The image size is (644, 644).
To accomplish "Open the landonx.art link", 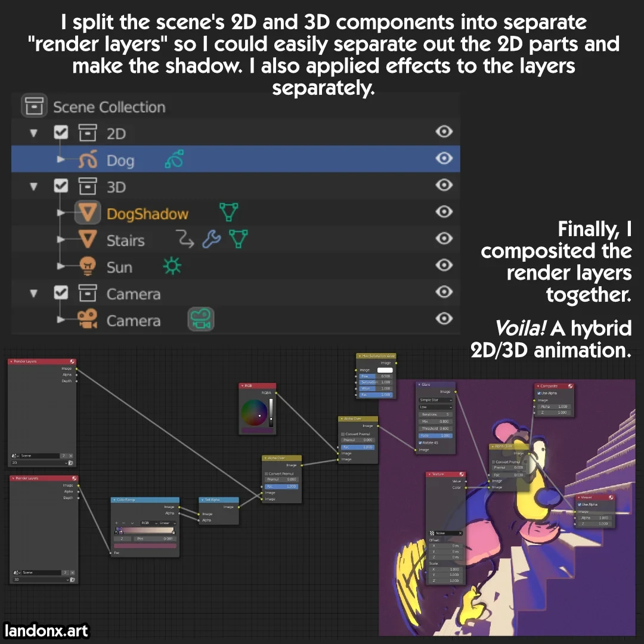I will pos(46,630).
